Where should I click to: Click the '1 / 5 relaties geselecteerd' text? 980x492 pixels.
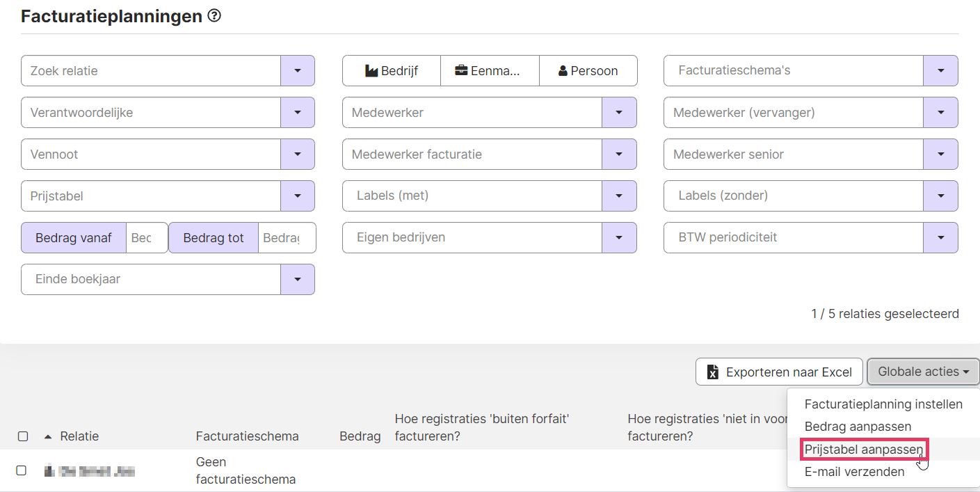[885, 314]
